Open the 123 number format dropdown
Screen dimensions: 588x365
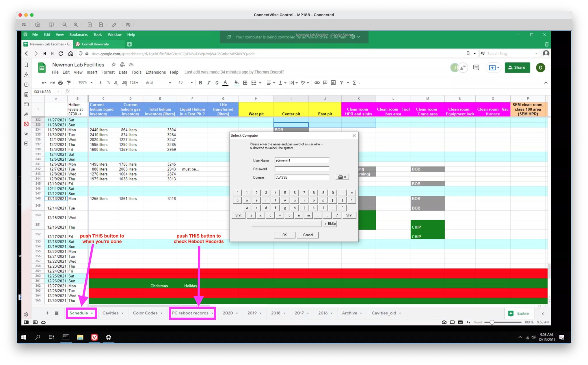(x=134, y=83)
